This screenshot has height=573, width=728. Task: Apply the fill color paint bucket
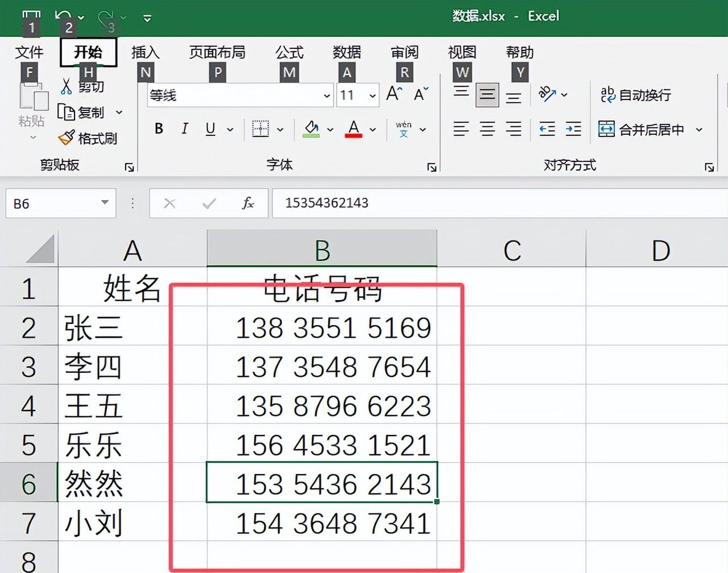[x=311, y=129]
